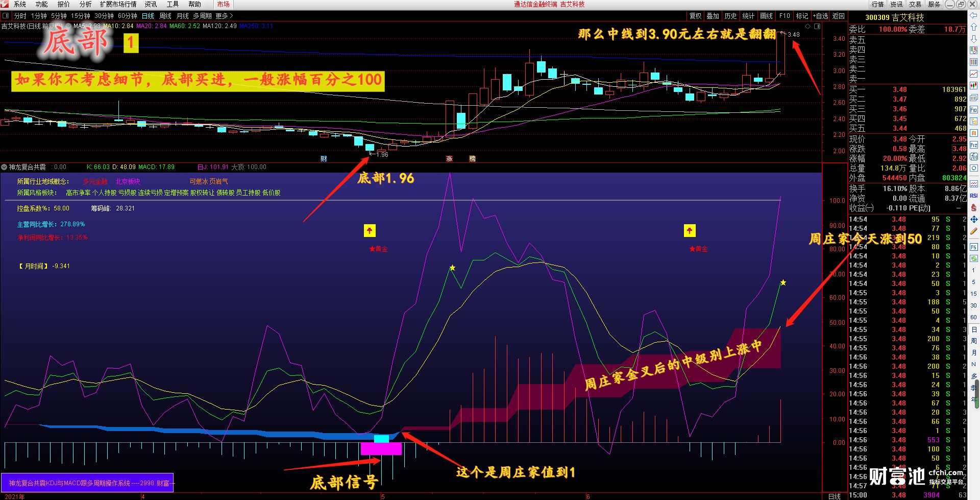980x500 pixels.
Task: Click the square-circle icon in sidebar
Action: pos(973,168)
